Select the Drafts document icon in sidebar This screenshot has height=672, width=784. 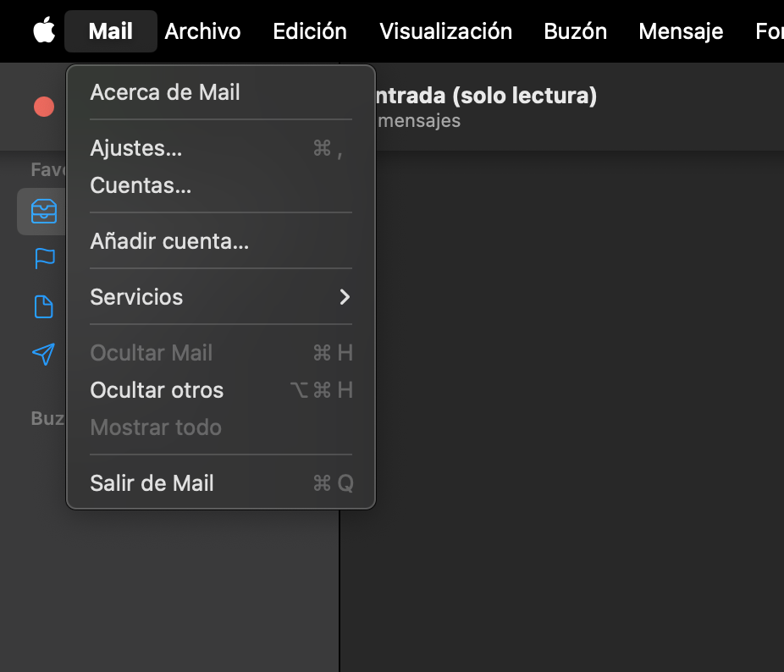click(x=43, y=306)
